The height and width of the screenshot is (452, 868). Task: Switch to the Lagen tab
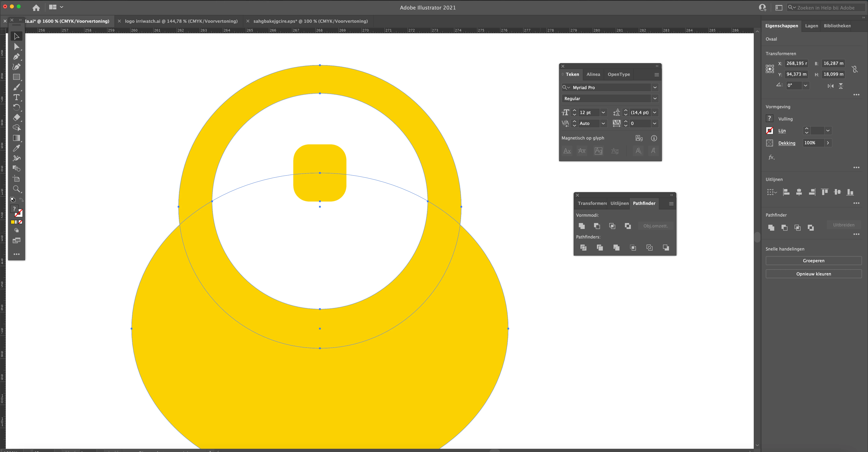tap(811, 26)
